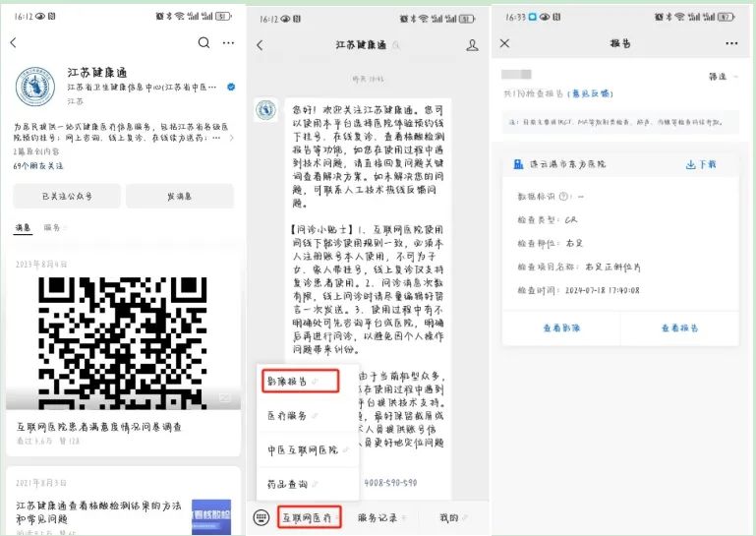
Task: Tap the blue verified badge icon
Action: click(x=231, y=88)
